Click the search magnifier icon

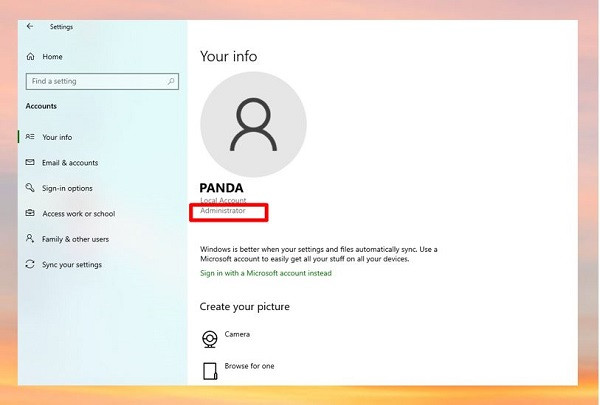point(171,81)
